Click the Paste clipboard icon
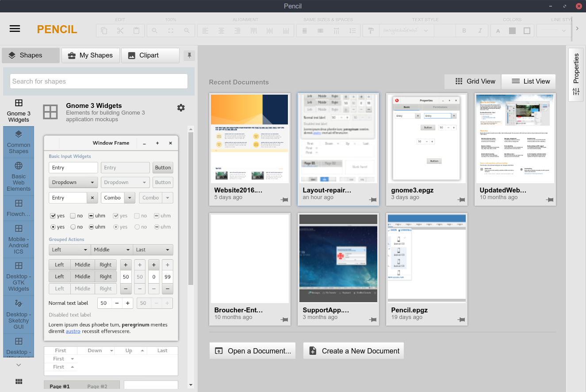The height and width of the screenshot is (392, 586). click(137, 31)
